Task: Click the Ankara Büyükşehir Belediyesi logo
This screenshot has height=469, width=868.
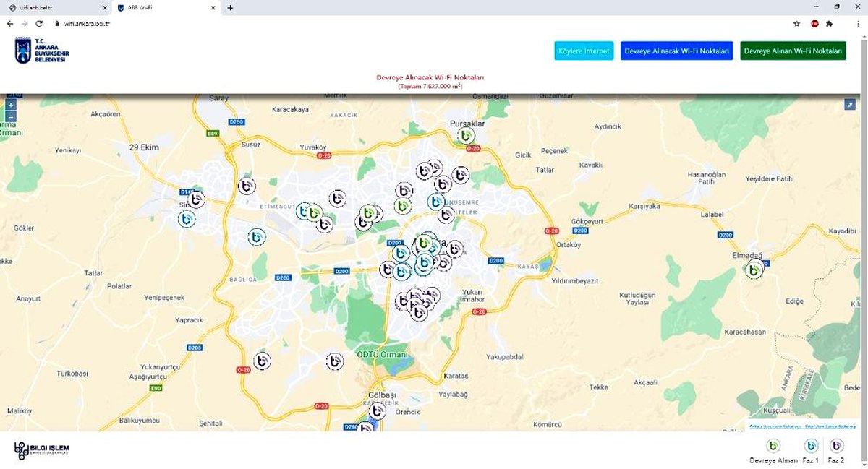Action: [41, 51]
